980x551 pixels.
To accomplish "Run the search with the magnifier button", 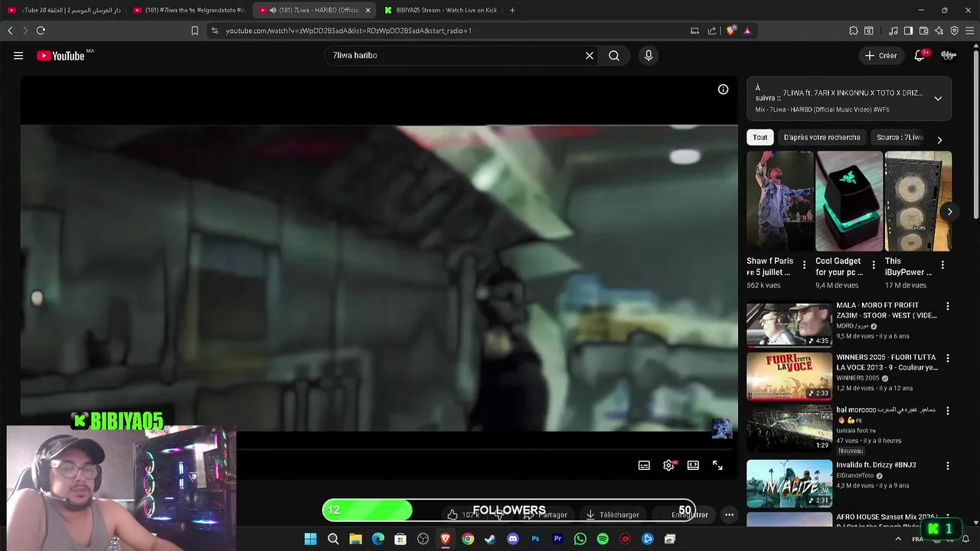I will pyautogui.click(x=614, y=55).
